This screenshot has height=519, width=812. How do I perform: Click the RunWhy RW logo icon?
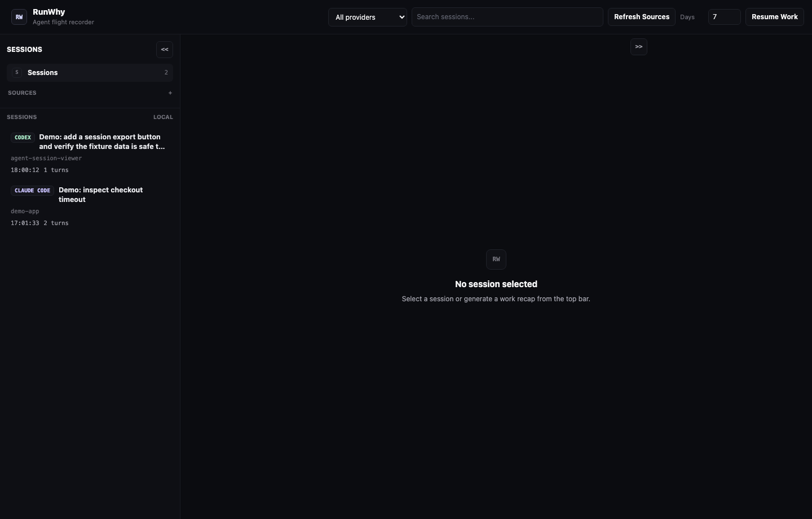click(x=19, y=17)
